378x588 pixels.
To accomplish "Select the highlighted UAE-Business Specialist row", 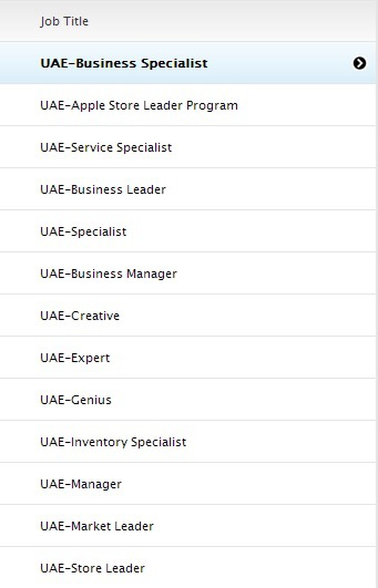I will pyautogui.click(x=124, y=63).
